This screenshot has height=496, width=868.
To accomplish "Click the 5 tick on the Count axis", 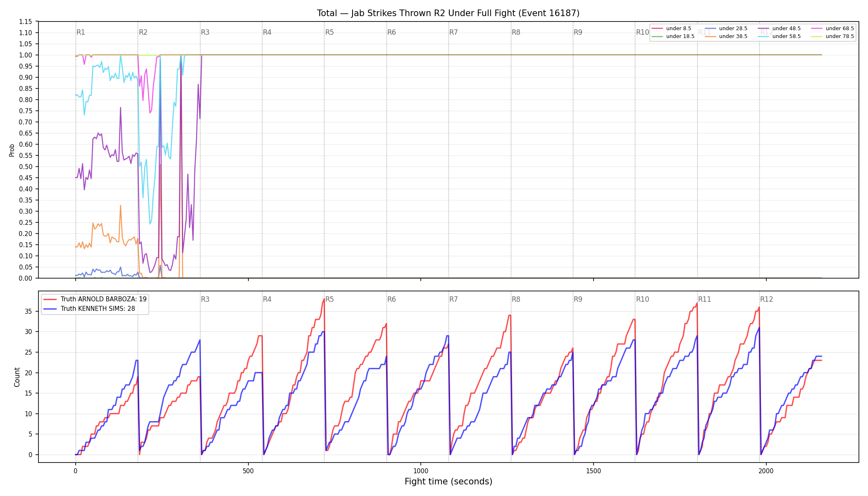I will pyautogui.click(x=30, y=434).
